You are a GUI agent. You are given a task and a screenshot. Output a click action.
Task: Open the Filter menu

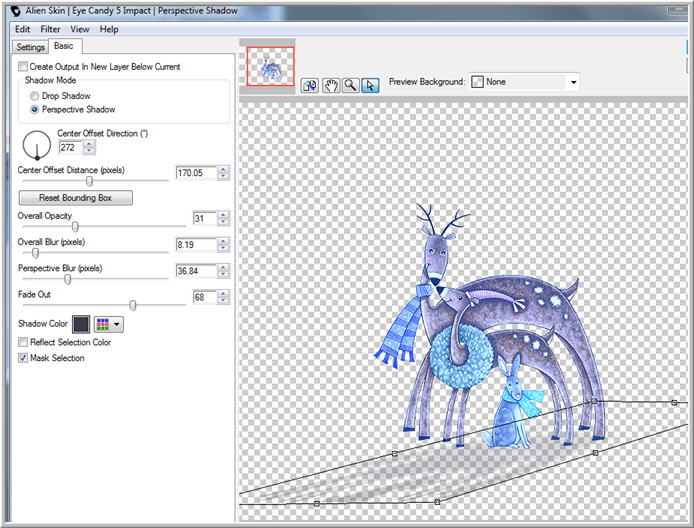click(50, 29)
